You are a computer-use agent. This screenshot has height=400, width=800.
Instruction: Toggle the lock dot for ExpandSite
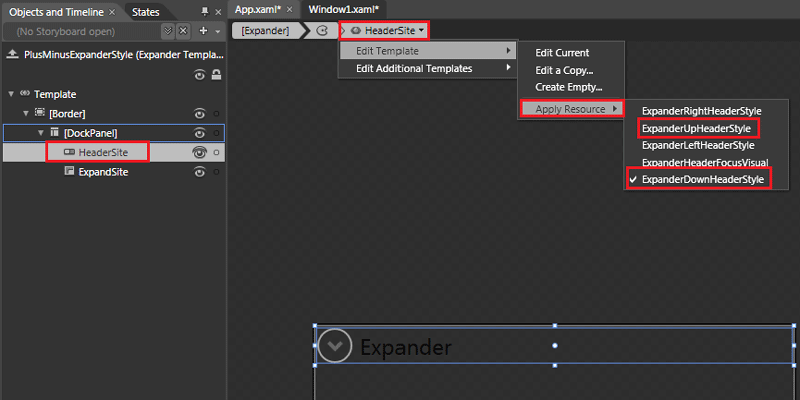(216, 172)
